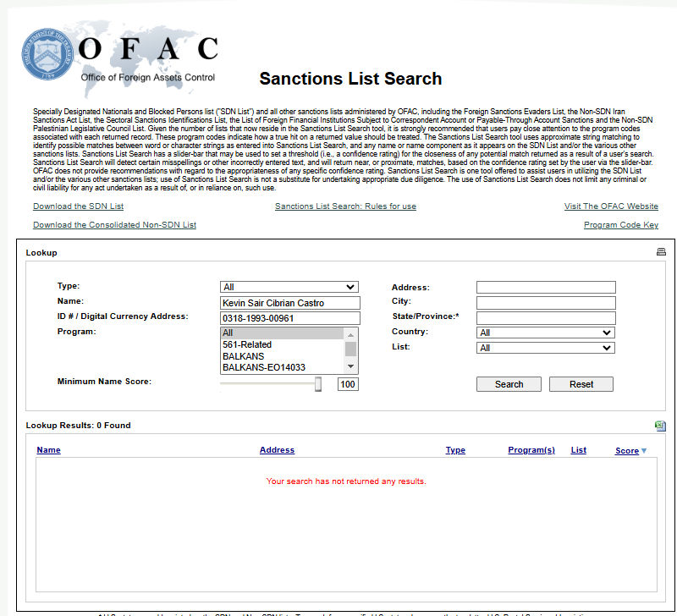Visit The OFAC Website link
This screenshot has width=677, height=616.
(611, 206)
